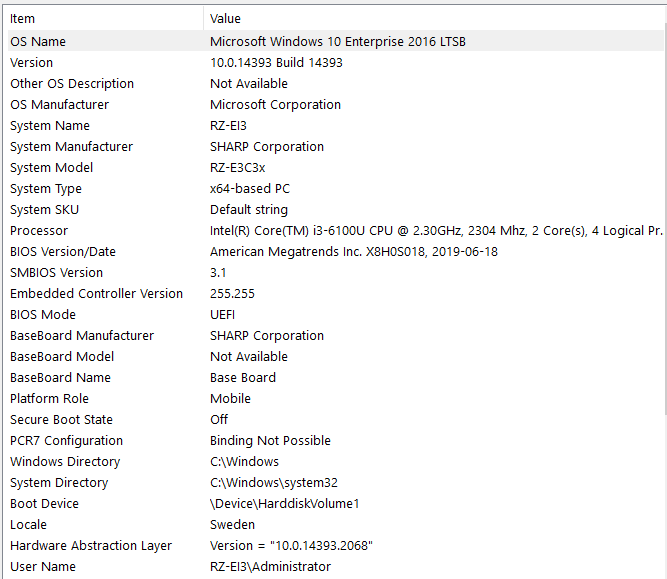Image resolution: width=667 pixels, height=579 pixels.
Task: Select the Secure Boot State row
Action: pos(61,420)
